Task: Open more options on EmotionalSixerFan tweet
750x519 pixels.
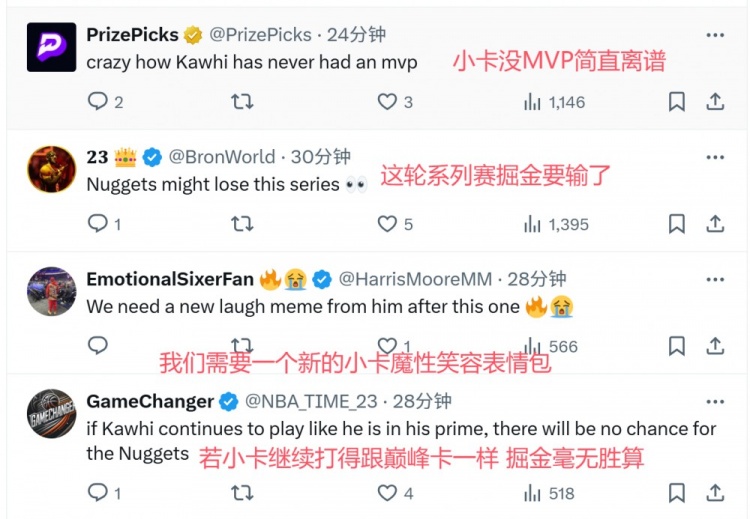Action: point(715,280)
